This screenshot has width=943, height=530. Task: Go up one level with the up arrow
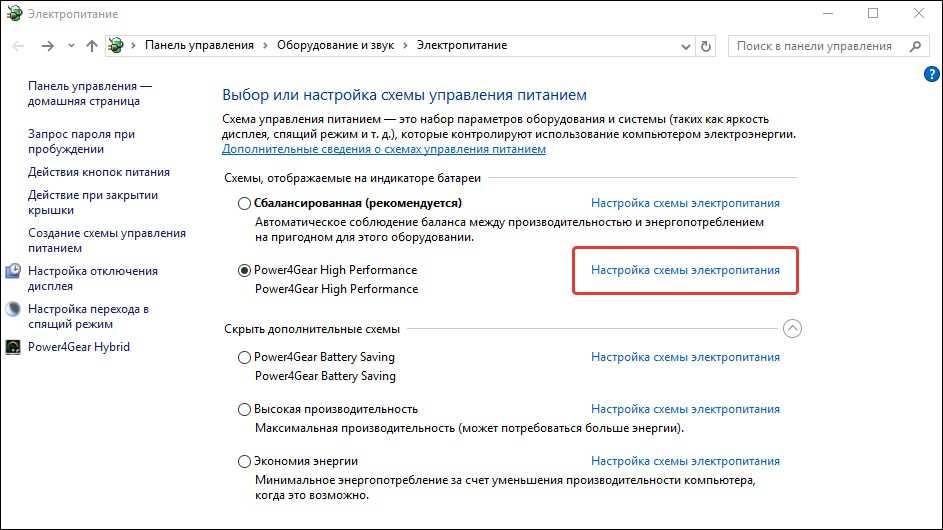point(93,46)
